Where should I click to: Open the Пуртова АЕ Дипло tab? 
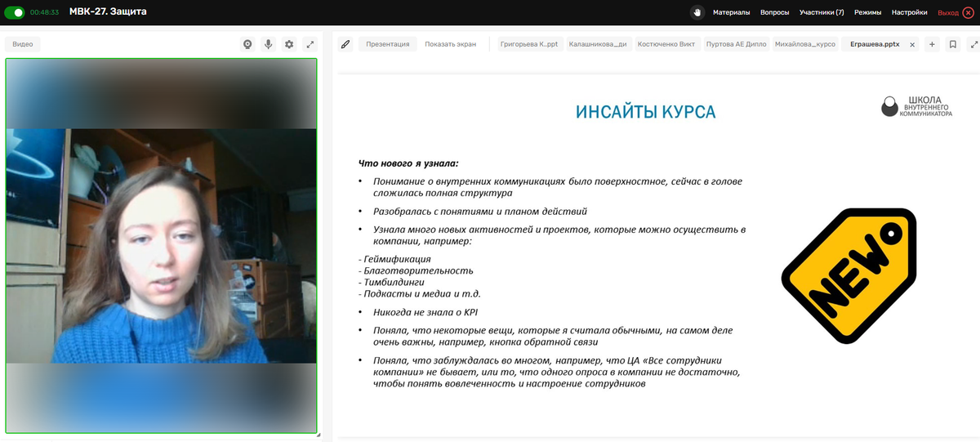pyautogui.click(x=736, y=44)
